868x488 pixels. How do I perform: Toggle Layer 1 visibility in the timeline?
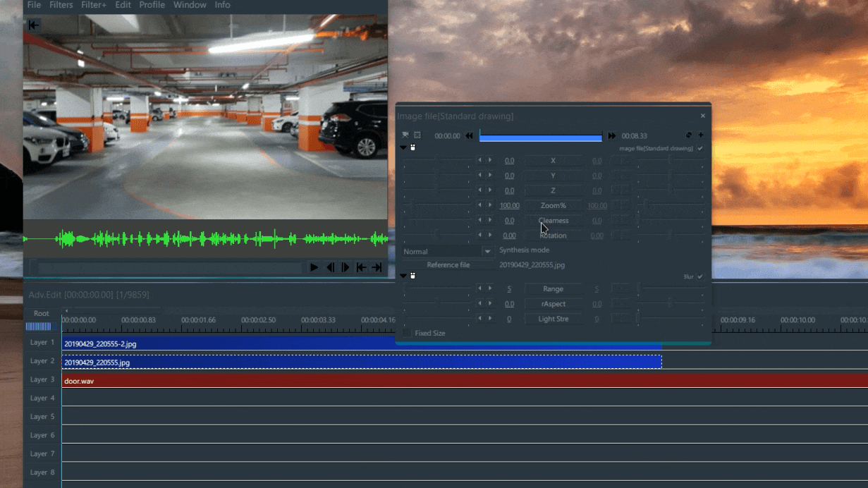coord(42,342)
